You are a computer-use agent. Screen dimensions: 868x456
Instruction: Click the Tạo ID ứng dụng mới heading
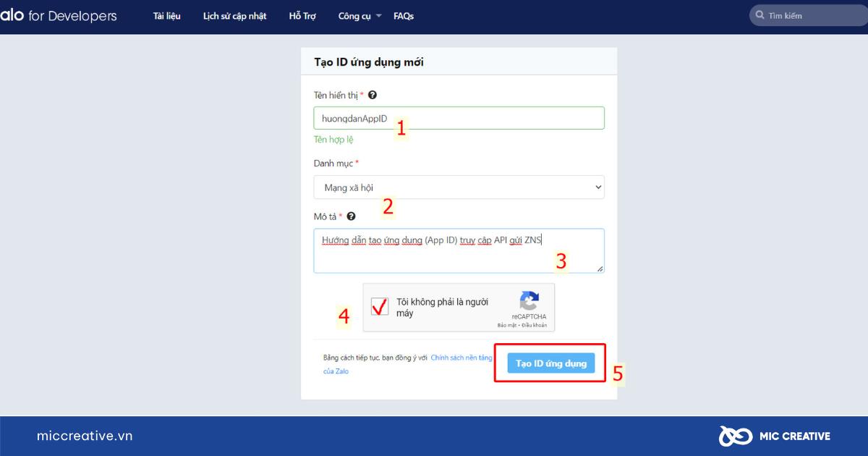[x=369, y=62]
